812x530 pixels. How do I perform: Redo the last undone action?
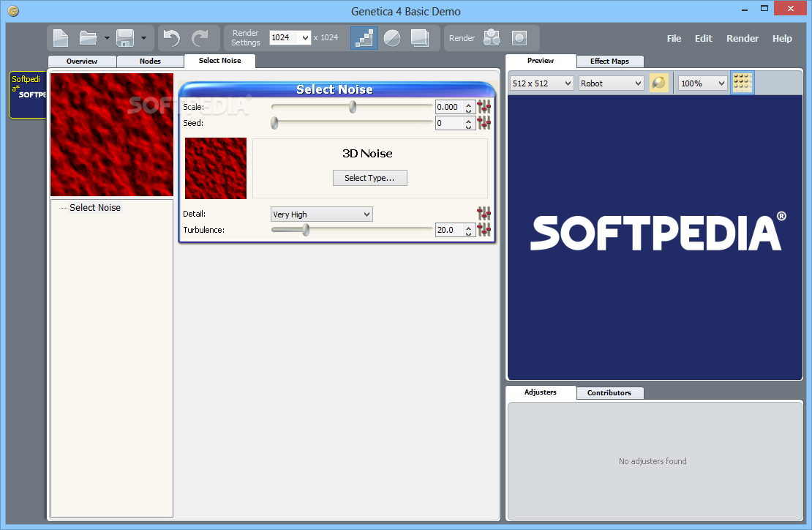[x=200, y=38]
